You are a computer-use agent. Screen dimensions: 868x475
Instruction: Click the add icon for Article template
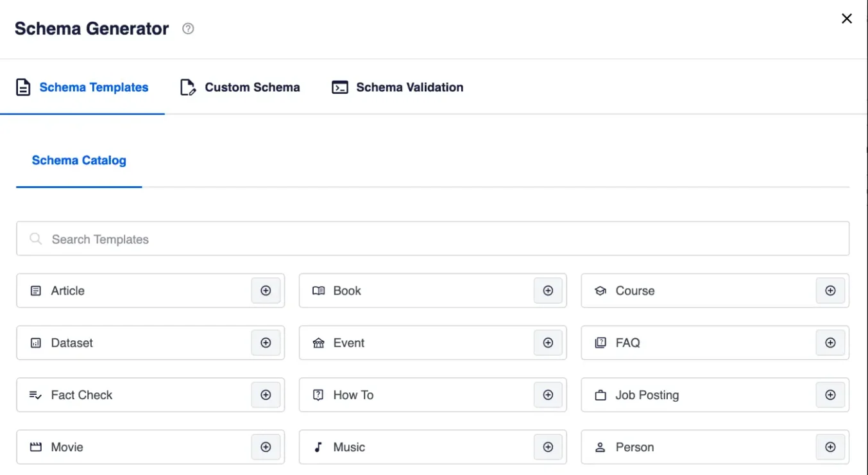click(x=266, y=291)
